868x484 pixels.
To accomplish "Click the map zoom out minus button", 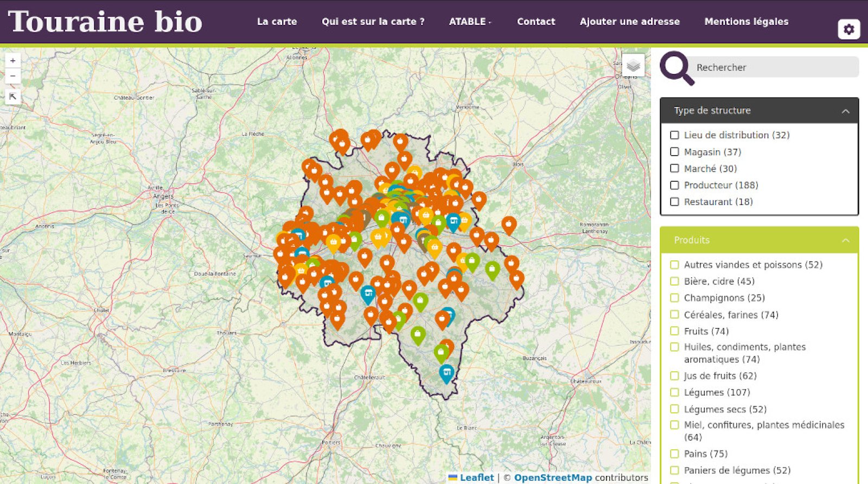I will point(12,76).
